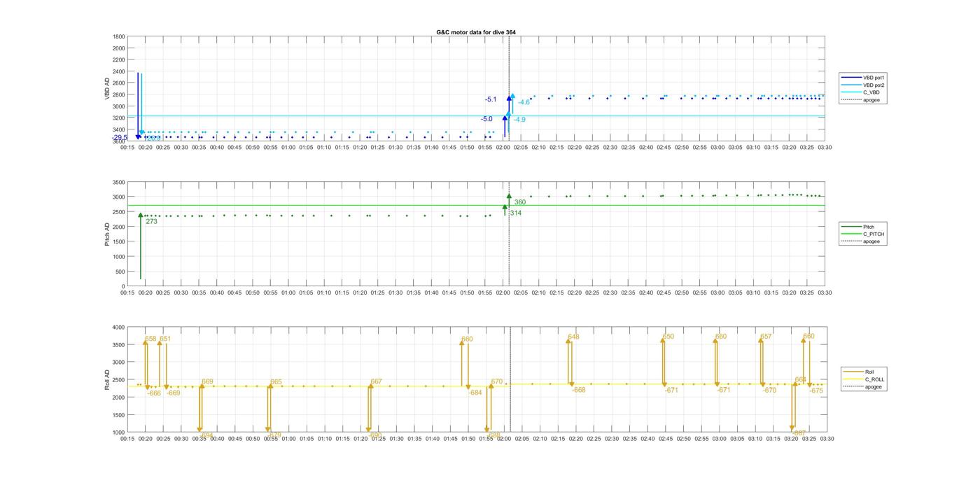The height and width of the screenshot is (485, 980).
Task: Click the '1800' tick on VBD axis
Action: [119, 36]
